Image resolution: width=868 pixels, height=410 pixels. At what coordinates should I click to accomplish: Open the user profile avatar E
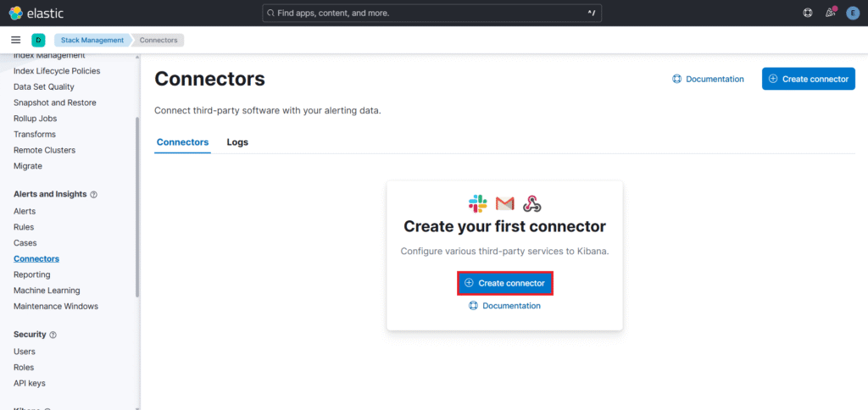tap(853, 13)
